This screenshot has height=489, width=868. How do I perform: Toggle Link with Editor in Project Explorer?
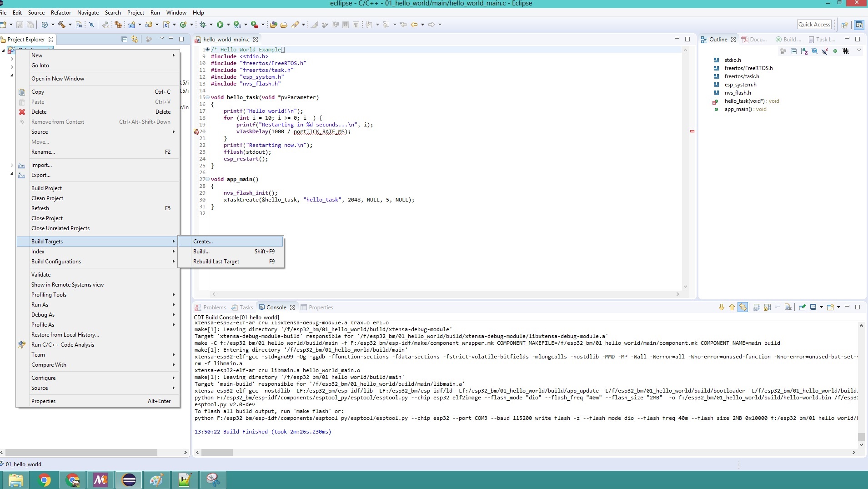135,40
